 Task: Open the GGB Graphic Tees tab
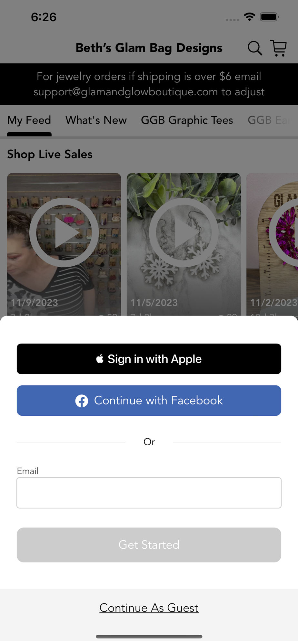pyautogui.click(x=187, y=120)
